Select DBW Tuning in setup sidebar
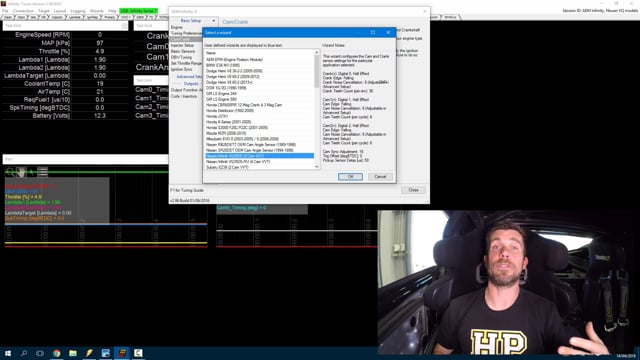 181,58
